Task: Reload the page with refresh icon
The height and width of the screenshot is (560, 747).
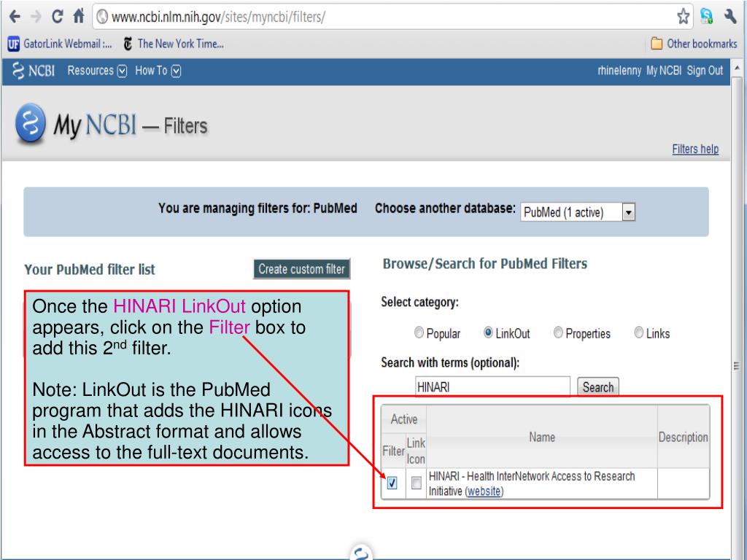Action: pyautogui.click(x=57, y=17)
